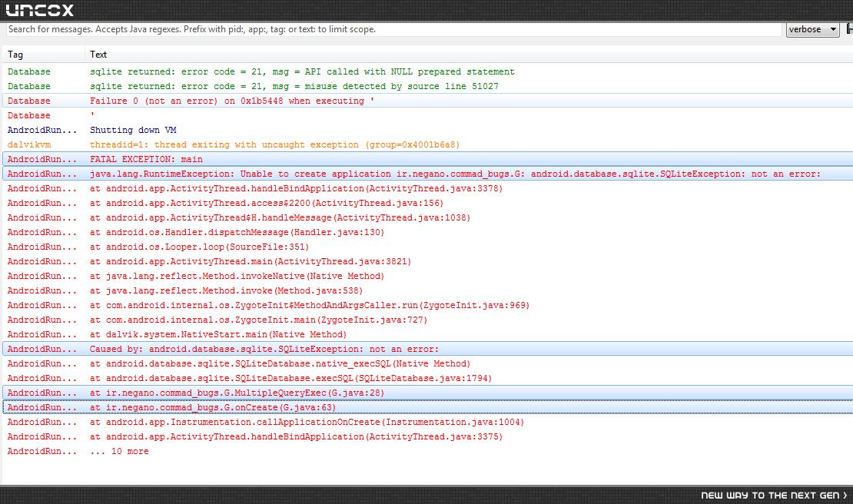Screen dimensions: 853x504
Task: Select the 'FATAL EXCEPTION: main' row
Action: click(x=427, y=159)
